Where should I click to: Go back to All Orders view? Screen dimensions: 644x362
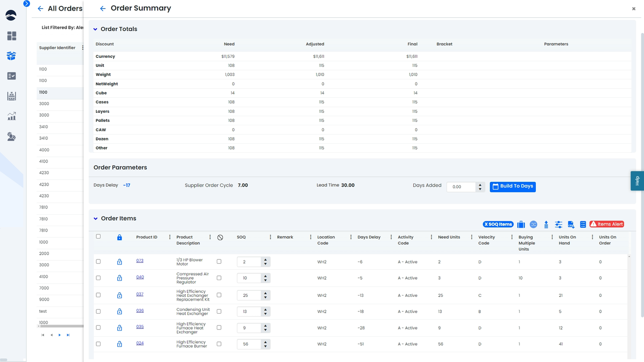tap(40, 8)
